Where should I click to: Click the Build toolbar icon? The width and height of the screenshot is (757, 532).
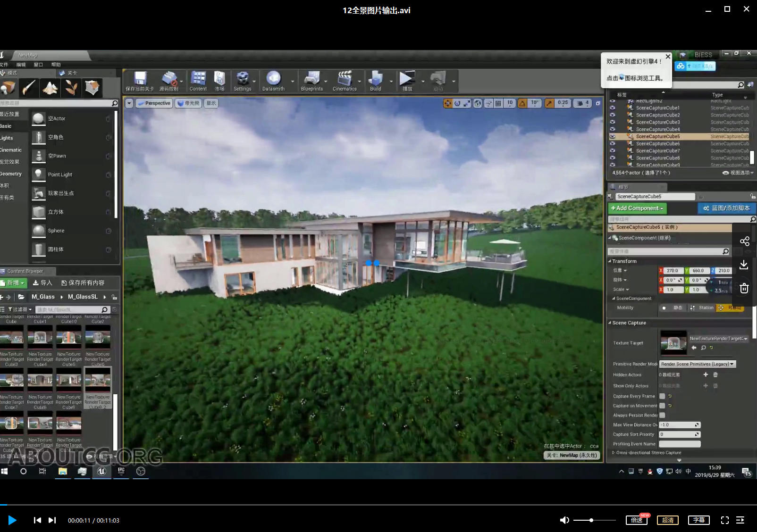coord(376,79)
